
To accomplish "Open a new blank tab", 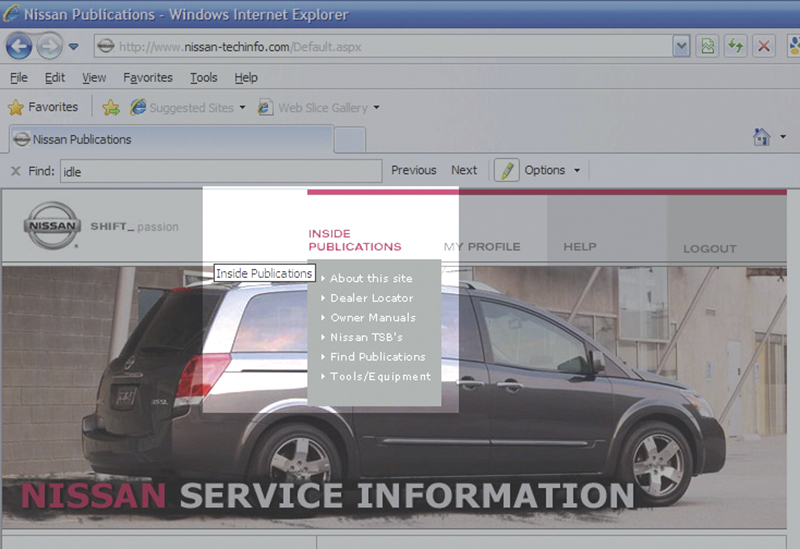I will (350, 140).
